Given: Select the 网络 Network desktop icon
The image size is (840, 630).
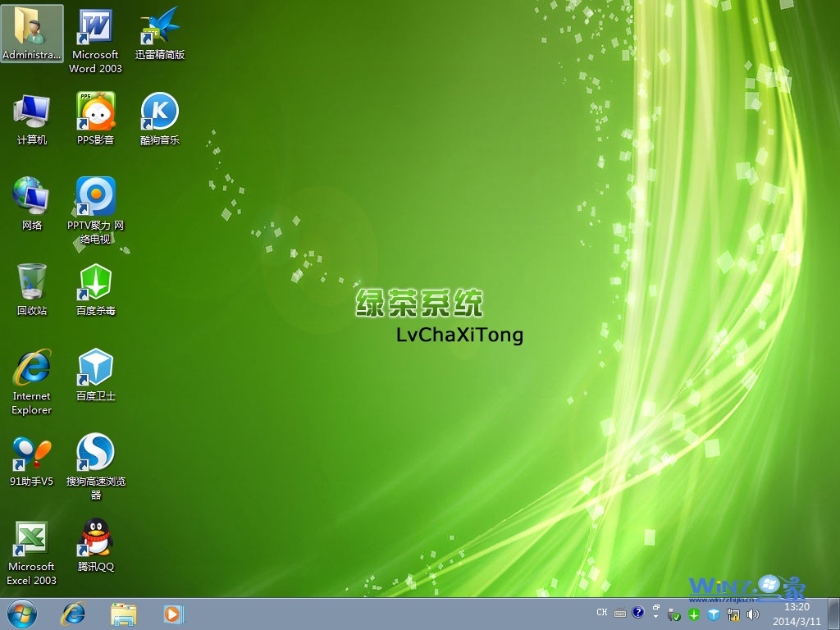Looking at the screenshot, I should 32,204.
